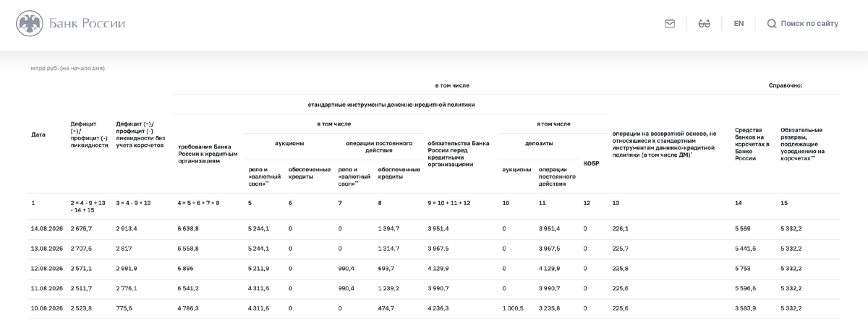Select the value 1 394,7
The height and width of the screenshot is (320, 868).
pos(388,228)
